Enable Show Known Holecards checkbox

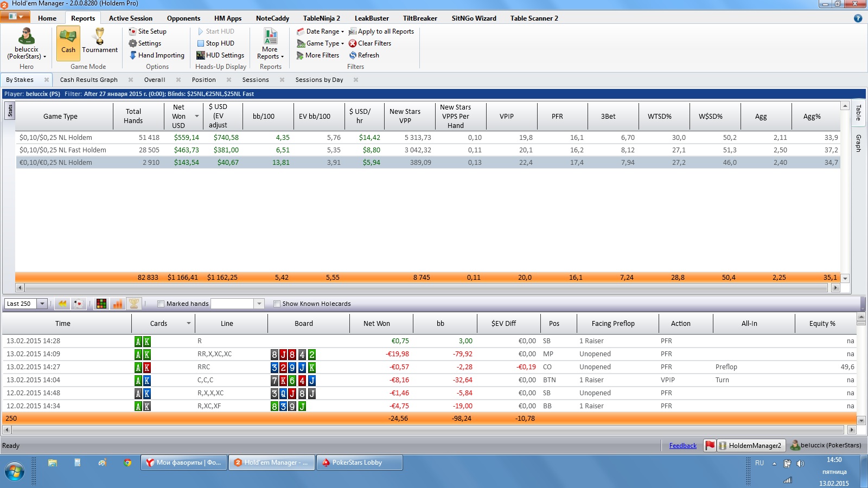pos(277,304)
